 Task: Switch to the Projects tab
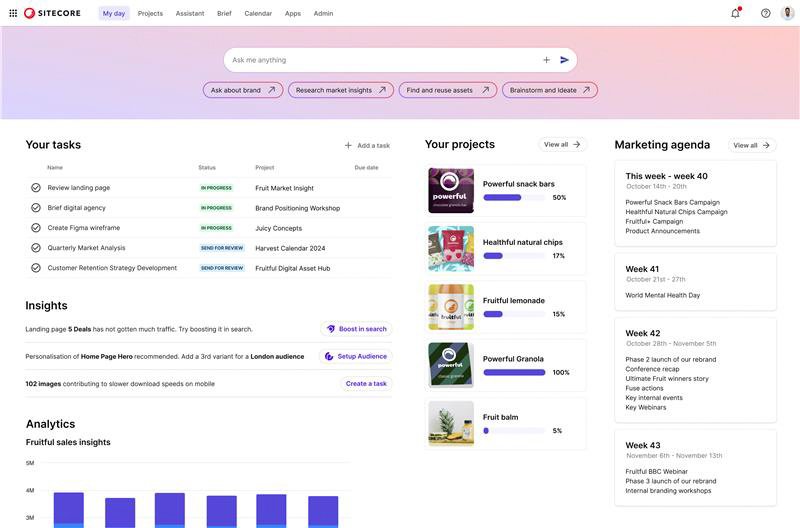tap(150, 13)
